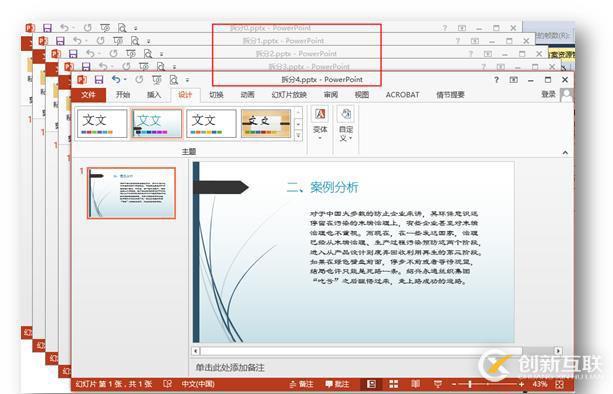Select the 设计 ribbon tab
This screenshot has width=613, height=394.
click(x=185, y=95)
